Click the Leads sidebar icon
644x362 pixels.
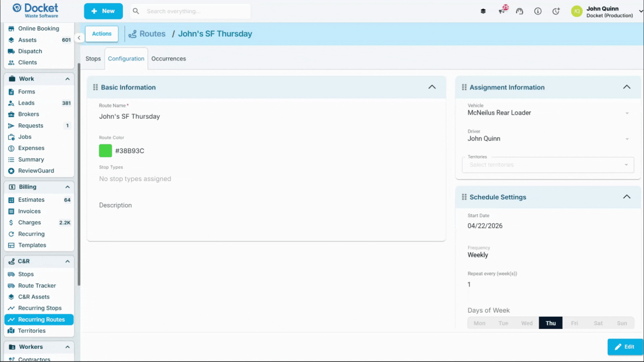[11, 103]
